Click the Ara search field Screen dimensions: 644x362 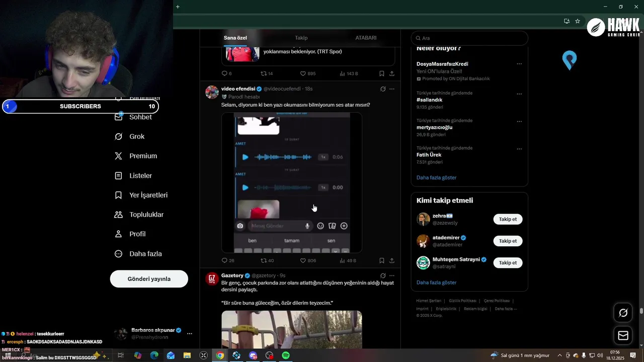(469, 38)
